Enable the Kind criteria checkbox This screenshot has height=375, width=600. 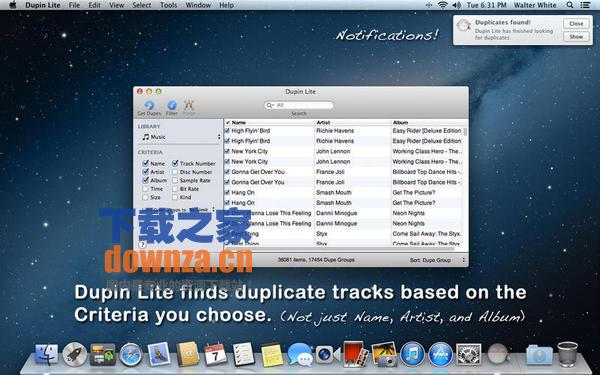pyautogui.click(x=175, y=197)
